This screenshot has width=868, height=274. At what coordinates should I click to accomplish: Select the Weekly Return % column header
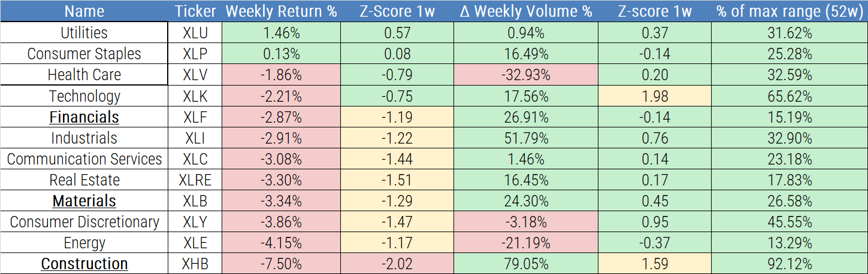pyautogui.click(x=282, y=11)
